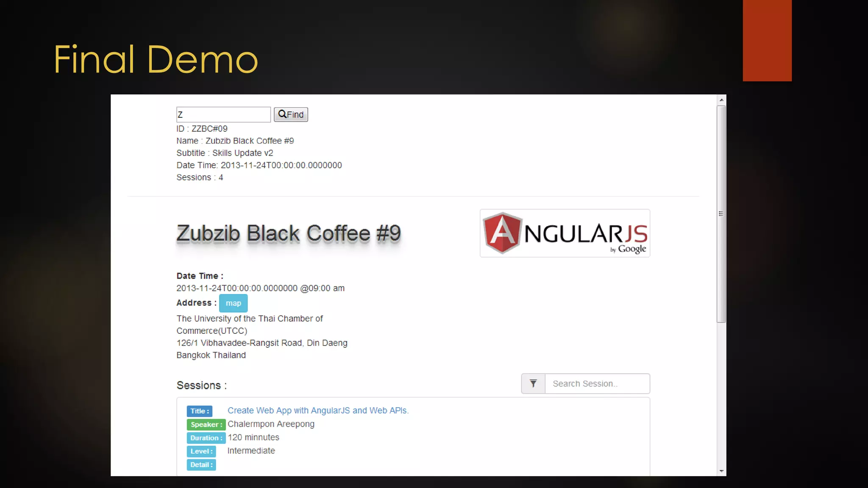This screenshot has height=488, width=868.
Task: Click the Duration label badge
Action: coord(206,438)
